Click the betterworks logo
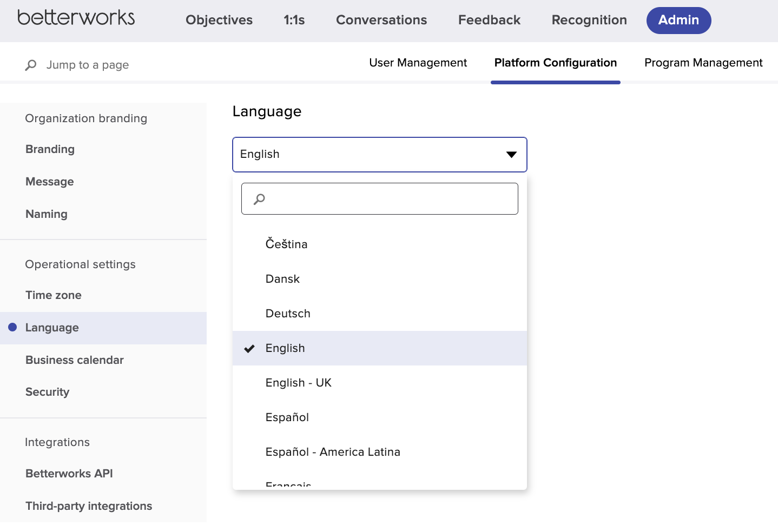Screen dimensions: 778x532 tap(76, 18)
